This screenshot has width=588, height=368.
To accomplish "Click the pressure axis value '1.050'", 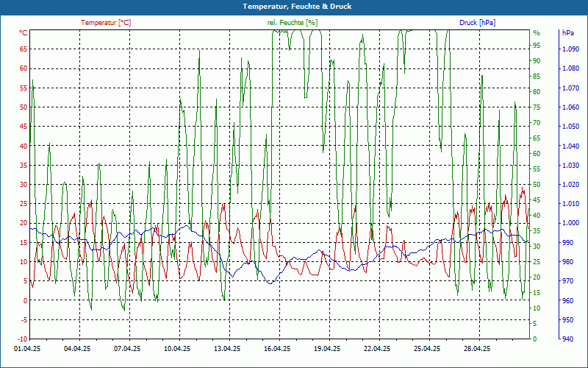I will [571, 127].
